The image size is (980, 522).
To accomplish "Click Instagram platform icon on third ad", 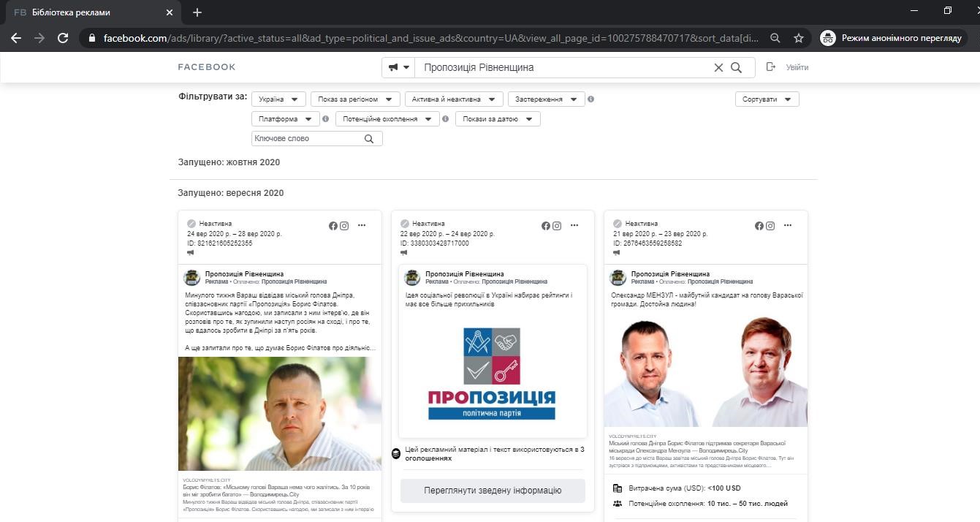I will tap(770, 226).
